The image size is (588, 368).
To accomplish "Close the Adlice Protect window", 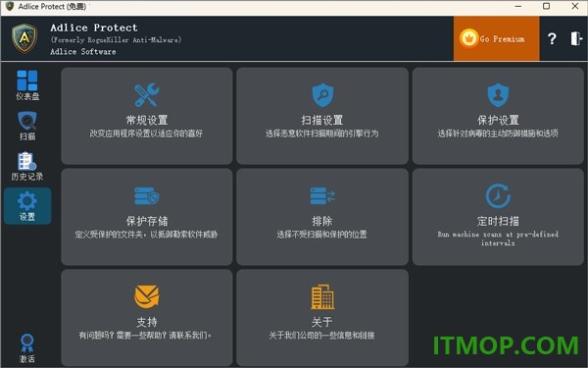I will click(x=575, y=7).
